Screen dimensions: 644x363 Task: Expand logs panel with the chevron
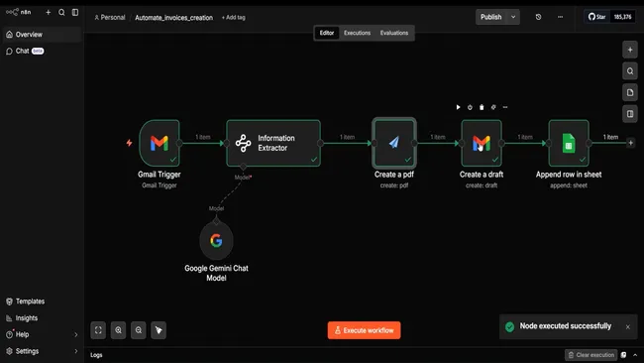[635, 355]
